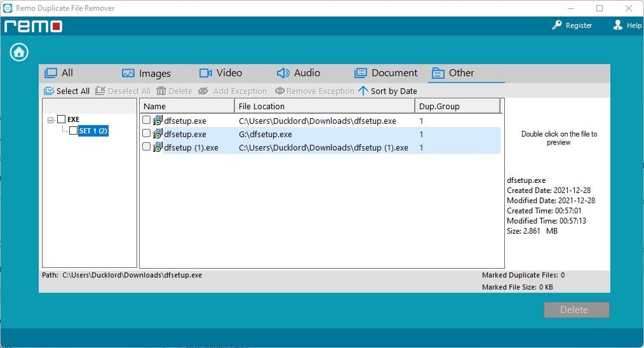The width and height of the screenshot is (644, 348).
Task: Click the All tab icon
Action: point(51,73)
